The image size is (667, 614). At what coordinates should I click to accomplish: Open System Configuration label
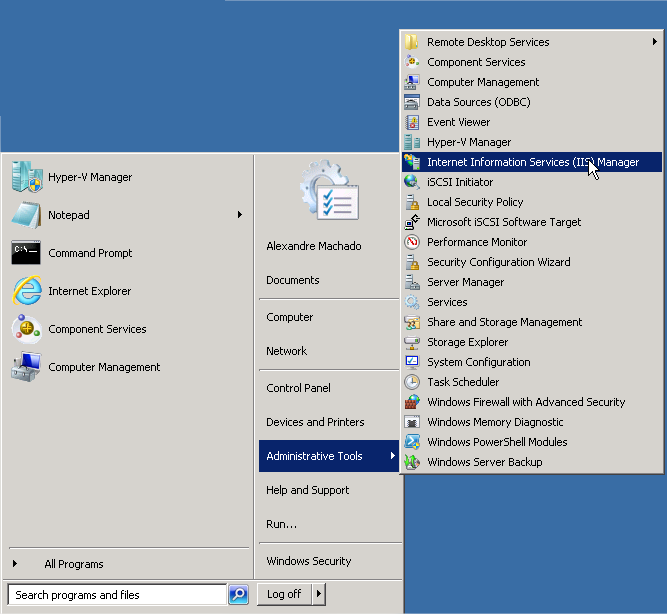point(479,362)
